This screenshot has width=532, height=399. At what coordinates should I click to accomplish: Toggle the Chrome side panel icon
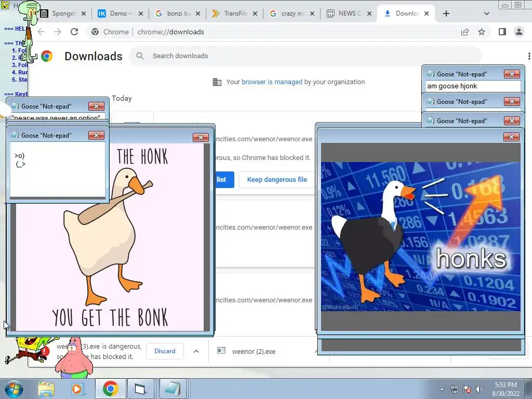point(502,32)
